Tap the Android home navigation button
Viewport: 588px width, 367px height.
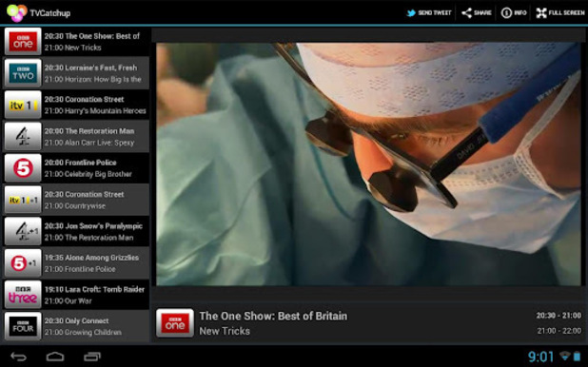click(55, 357)
